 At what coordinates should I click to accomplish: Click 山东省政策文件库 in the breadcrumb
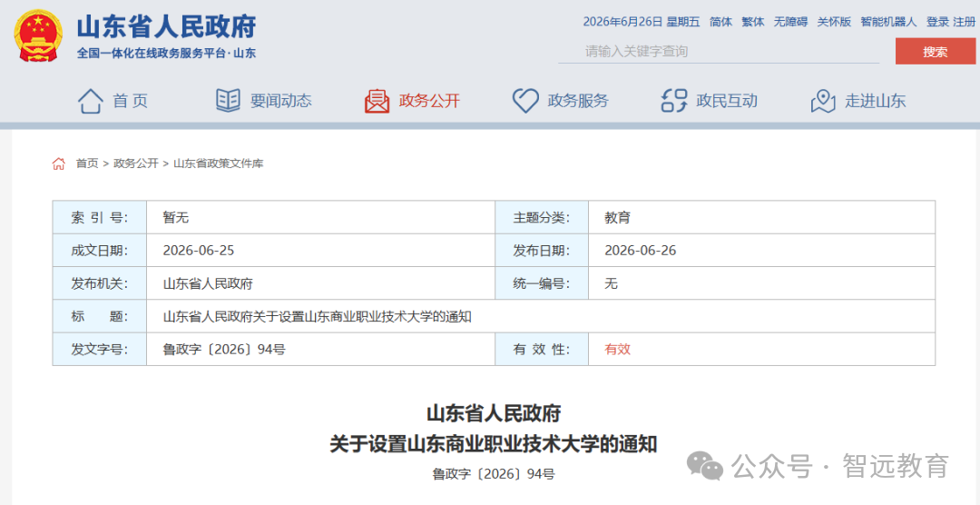click(x=218, y=164)
